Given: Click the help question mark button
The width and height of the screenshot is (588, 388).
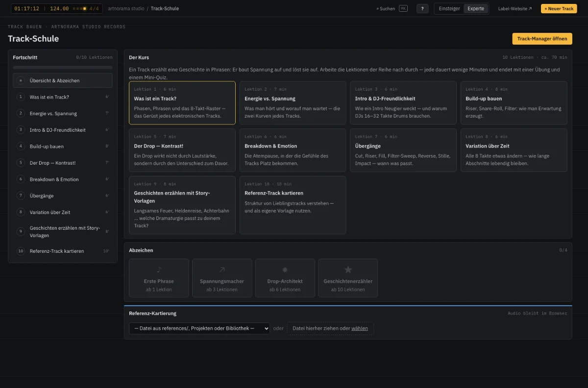Looking at the screenshot, I should [422, 8].
